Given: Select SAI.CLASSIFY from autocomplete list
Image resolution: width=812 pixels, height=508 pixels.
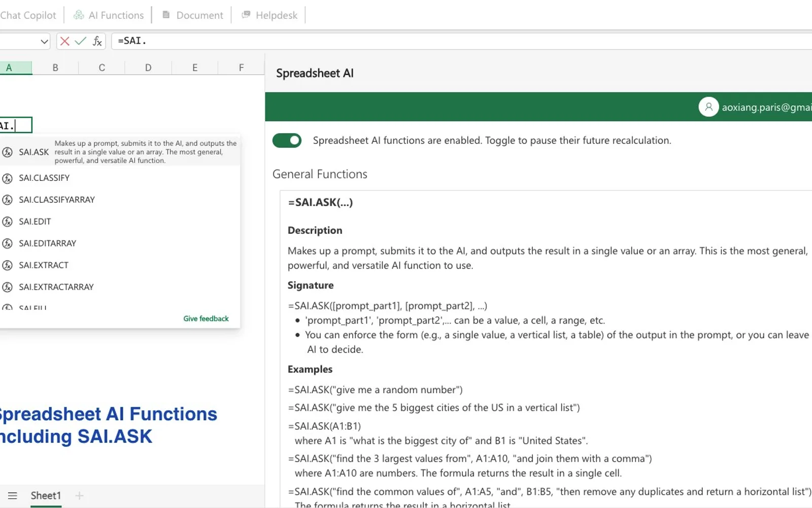Looking at the screenshot, I should [x=120, y=178].
